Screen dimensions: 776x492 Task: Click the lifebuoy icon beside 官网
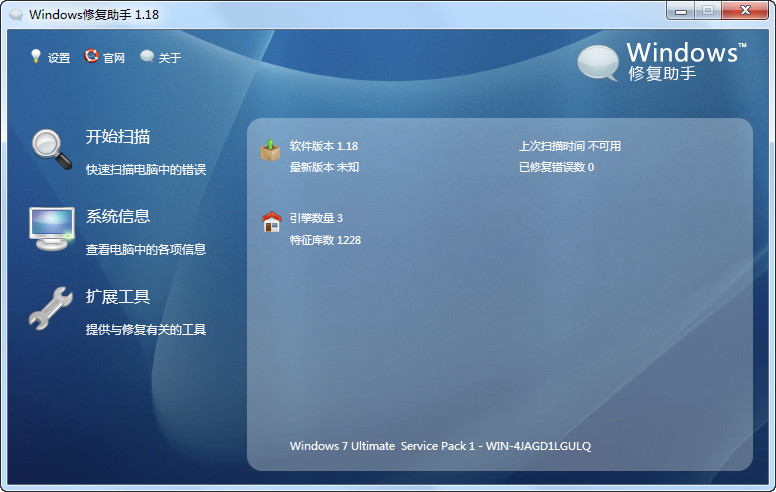pyautogui.click(x=91, y=56)
